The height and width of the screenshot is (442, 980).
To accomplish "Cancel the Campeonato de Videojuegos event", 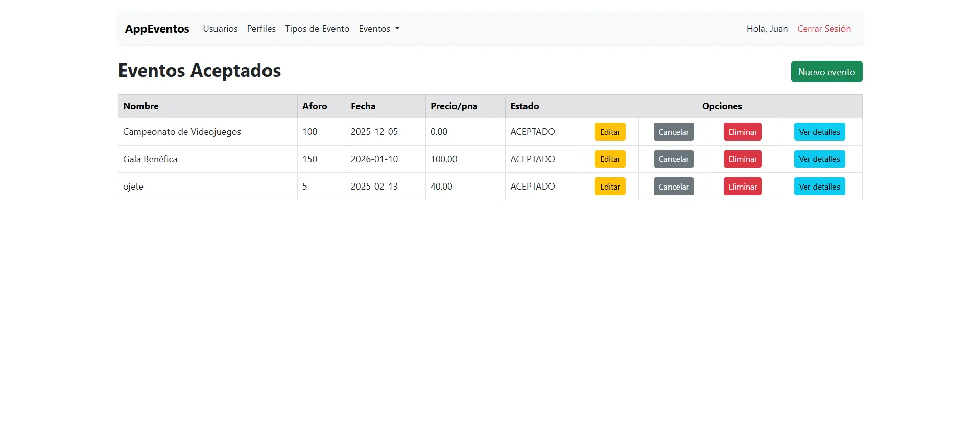I will coord(673,132).
